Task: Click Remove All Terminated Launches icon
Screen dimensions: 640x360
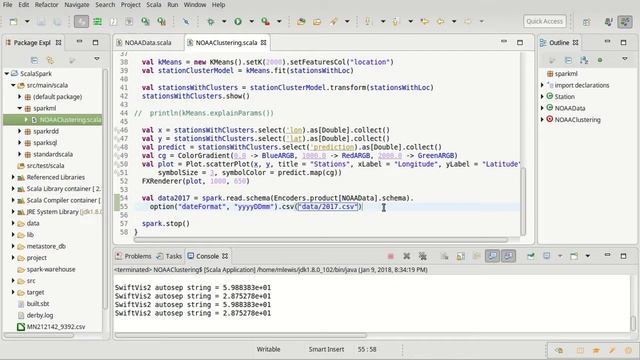Action: click(x=423, y=256)
